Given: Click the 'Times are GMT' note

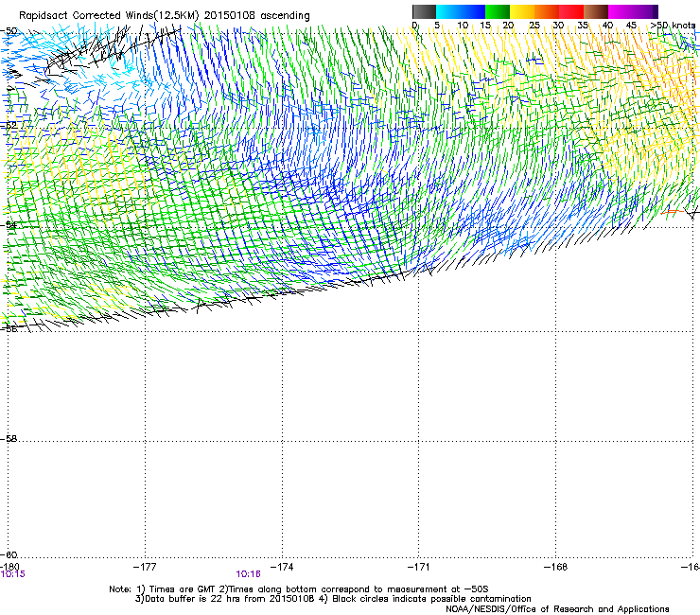Looking at the screenshot, I should pos(183,589).
